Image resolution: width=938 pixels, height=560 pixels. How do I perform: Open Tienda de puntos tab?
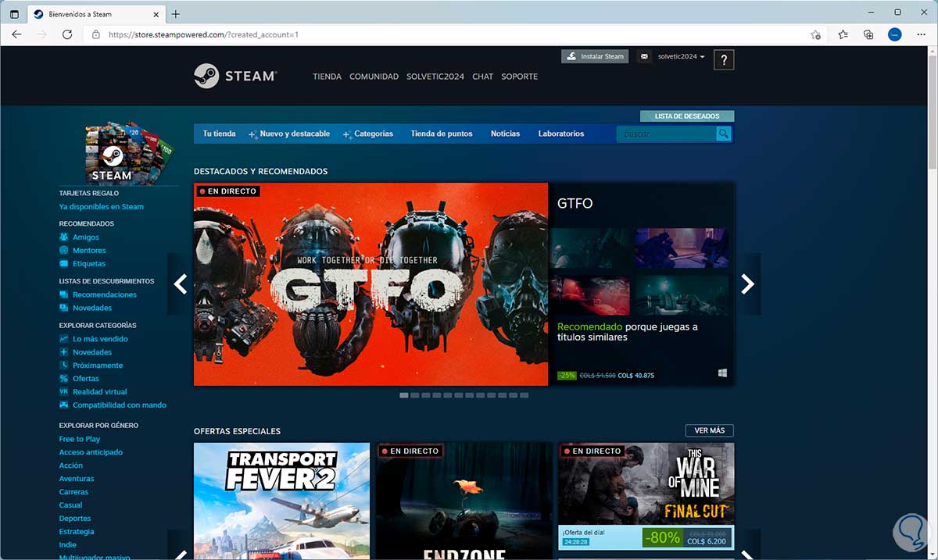[x=442, y=134]
